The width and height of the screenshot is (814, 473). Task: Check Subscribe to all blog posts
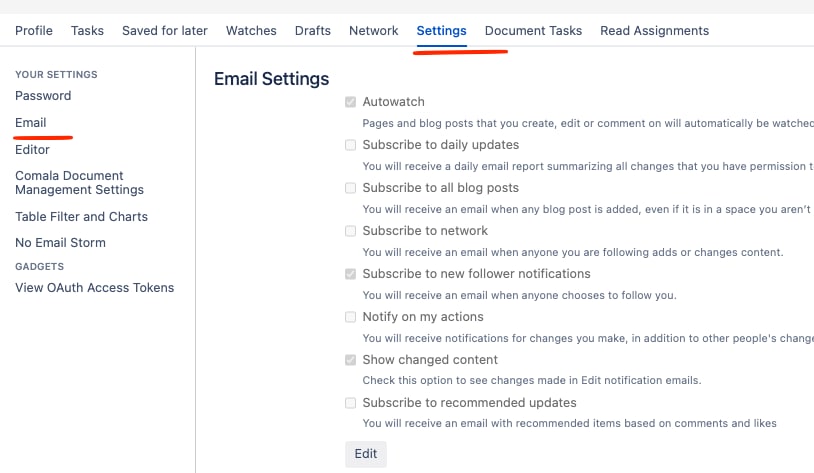click(350, 188)
